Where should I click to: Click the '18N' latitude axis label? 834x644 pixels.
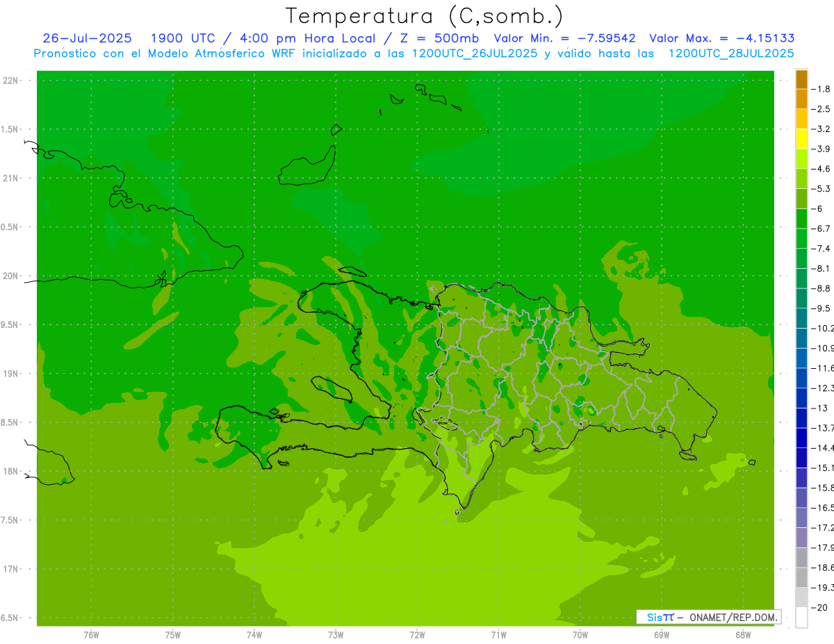(11, 471)
